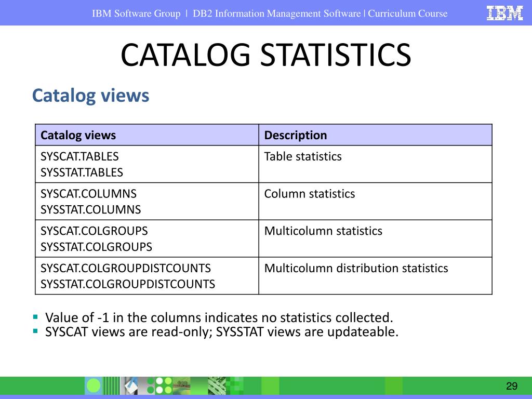This screenshot has height=399, width=532.
Task: Select the SYSCAT.COLGROUPS entry
Action: tap(94, 231)
